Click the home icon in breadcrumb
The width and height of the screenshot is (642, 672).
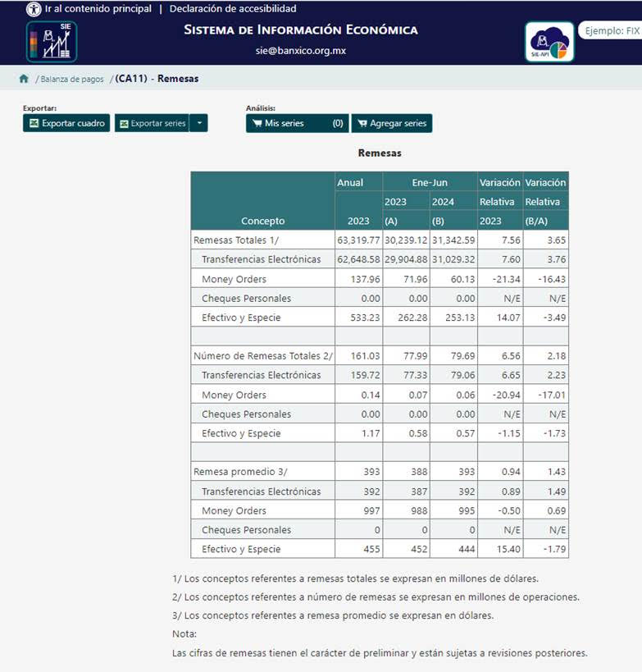[x=24, y=79]
